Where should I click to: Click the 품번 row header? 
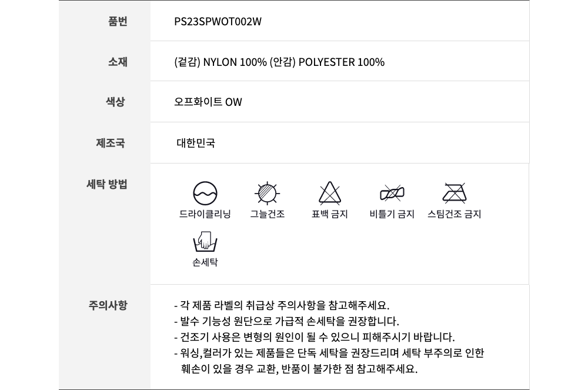(118, 21)
